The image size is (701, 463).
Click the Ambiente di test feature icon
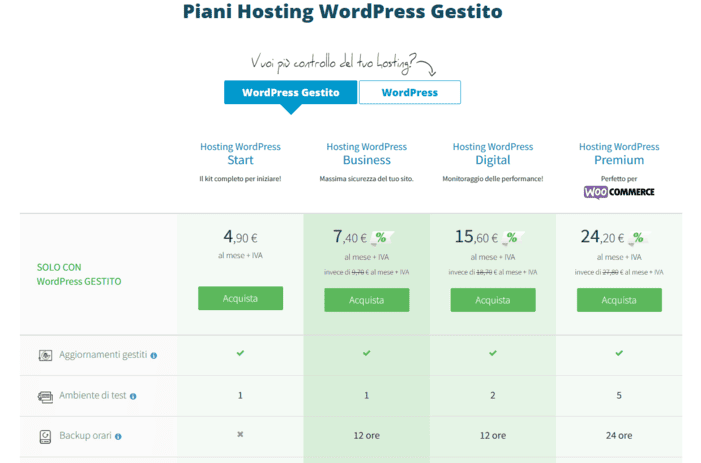coord(45,396)
